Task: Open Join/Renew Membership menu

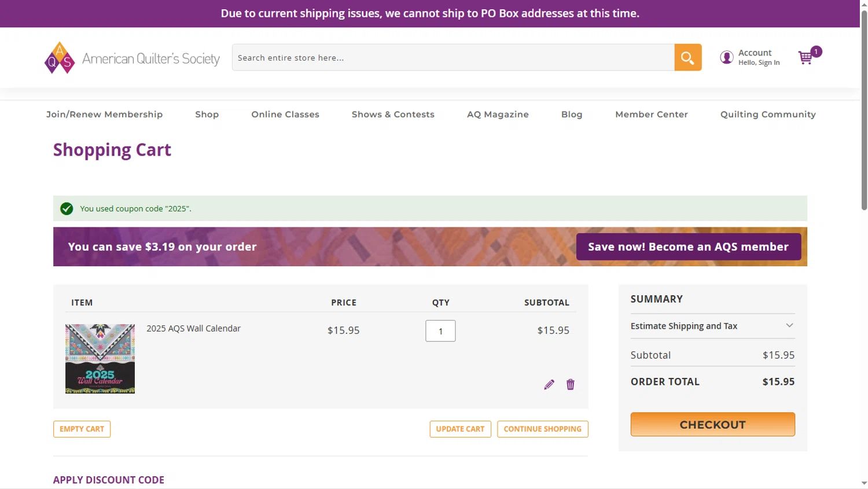Action: click(x=104, y=115)
